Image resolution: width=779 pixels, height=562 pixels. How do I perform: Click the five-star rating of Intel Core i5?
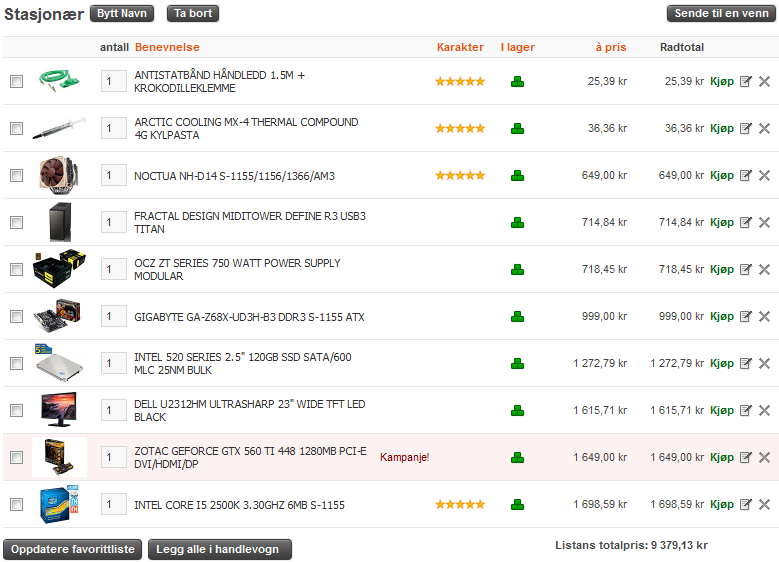(460, 504)
